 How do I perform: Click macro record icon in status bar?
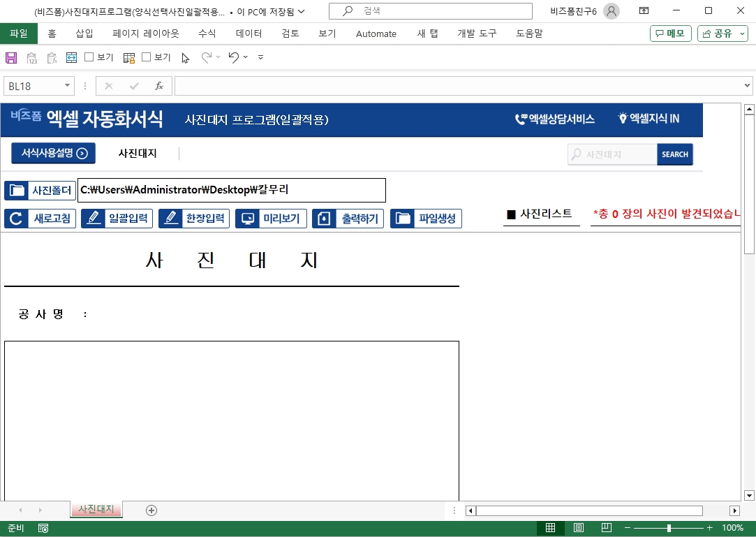43,529
